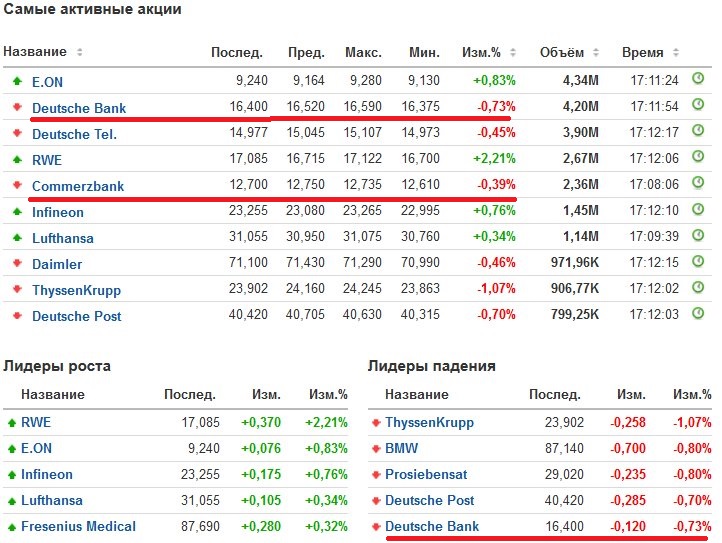Sort top table by Макс. column header
Screen dimensions: 722x543
(x=363, y=52)
